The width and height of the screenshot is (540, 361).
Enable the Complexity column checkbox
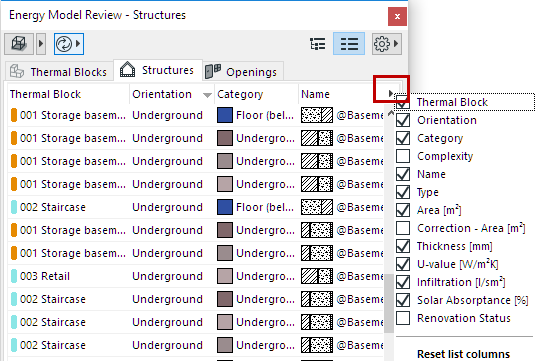pos(403,156)
